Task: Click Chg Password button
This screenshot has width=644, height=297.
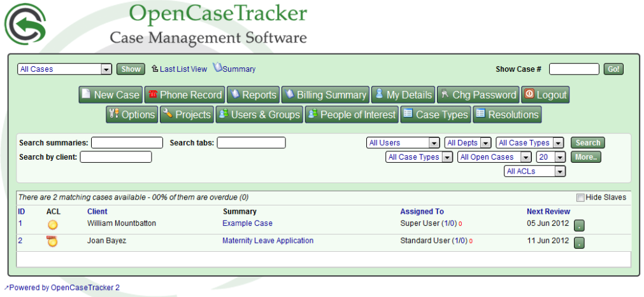Action: 478,95
